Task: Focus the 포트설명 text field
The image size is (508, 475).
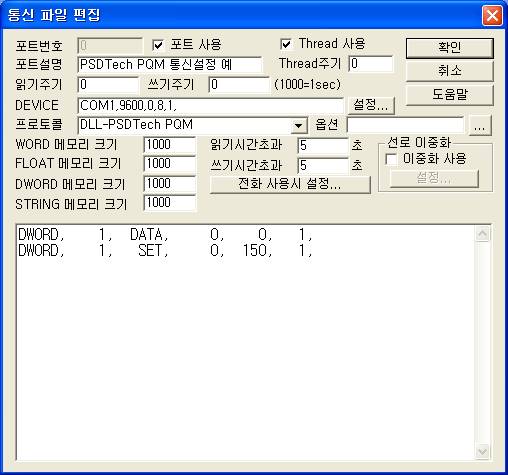Action: pos(170,65)
